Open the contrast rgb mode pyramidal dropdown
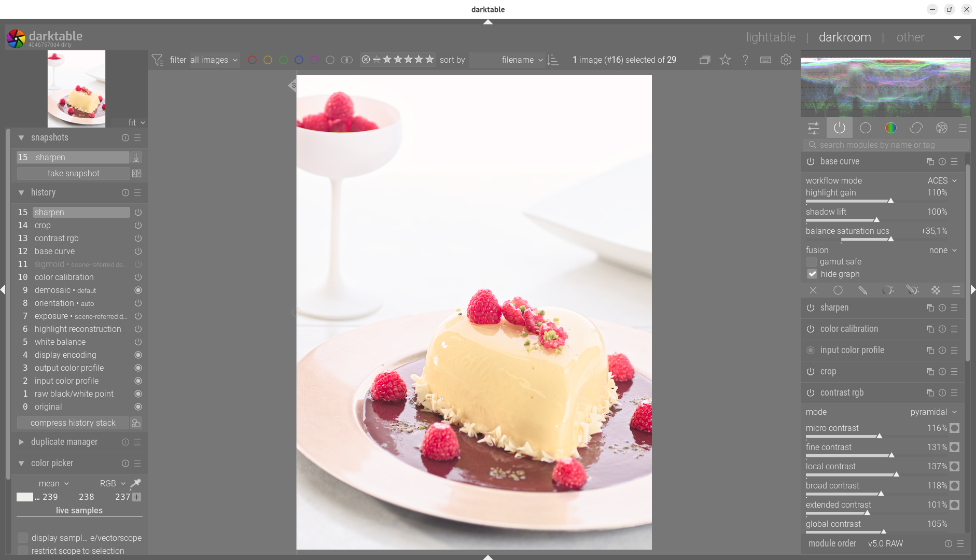Viewport: 976px width, 560px height. coord(932,412)
